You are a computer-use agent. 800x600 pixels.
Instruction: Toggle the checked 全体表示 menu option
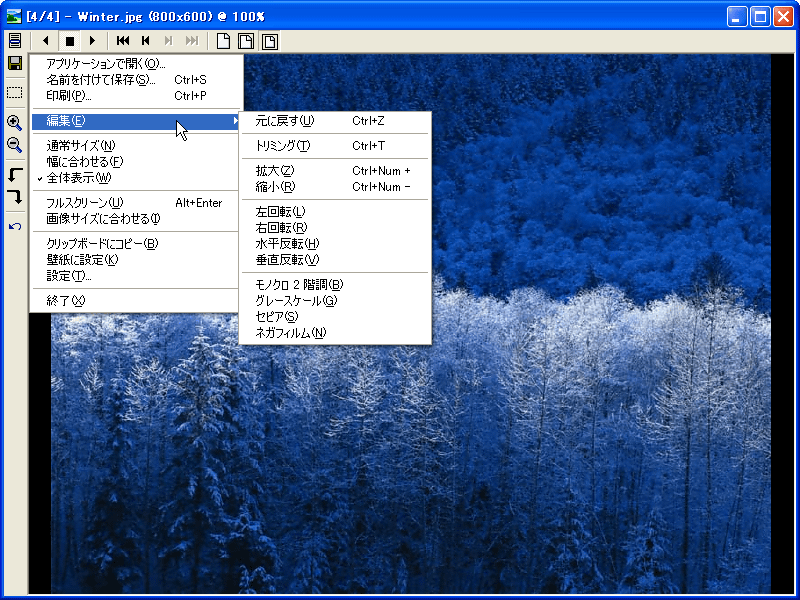point(80,177)
